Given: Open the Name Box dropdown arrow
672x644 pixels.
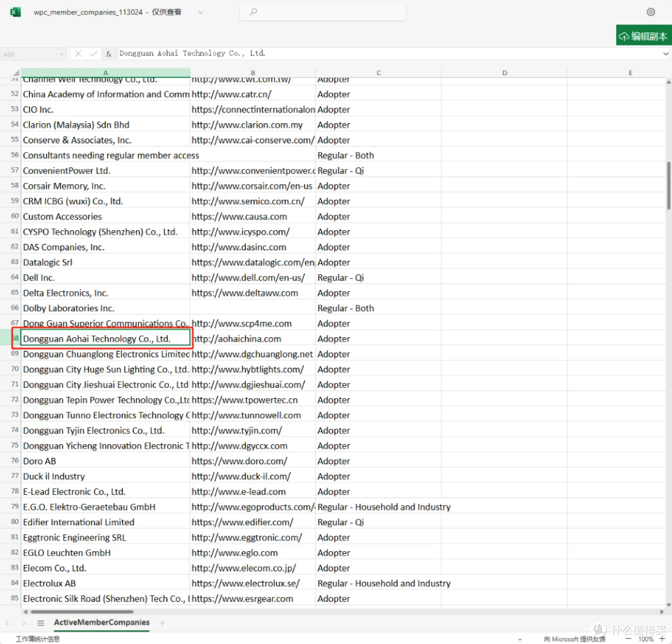Looking at the screenshot, I should click(x=61, y=54).
